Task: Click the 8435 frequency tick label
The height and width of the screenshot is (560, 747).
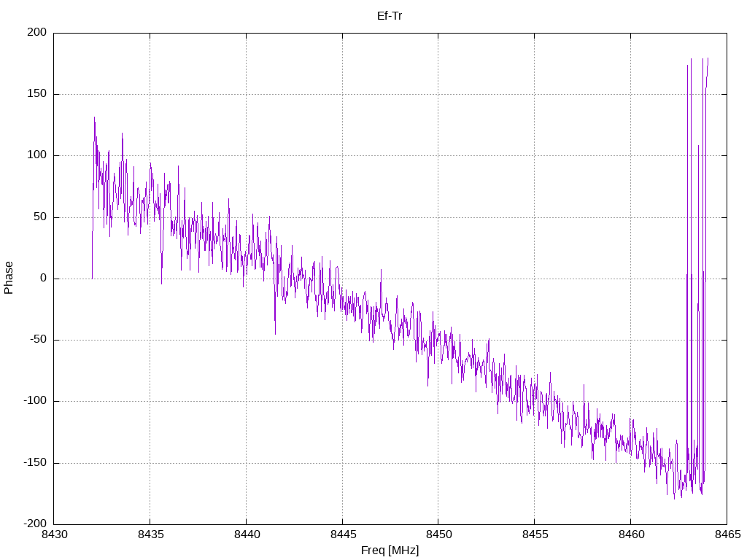Action: (150, 534)
